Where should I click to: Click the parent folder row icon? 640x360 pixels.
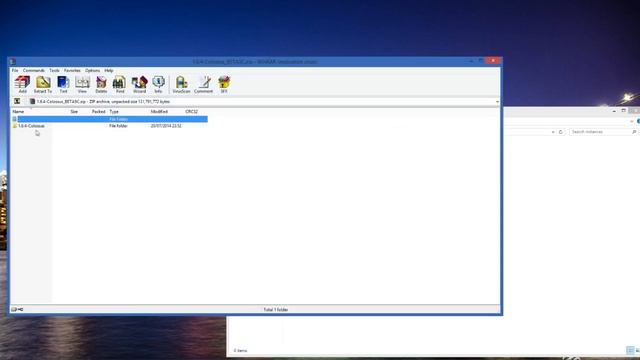(15, 119)
